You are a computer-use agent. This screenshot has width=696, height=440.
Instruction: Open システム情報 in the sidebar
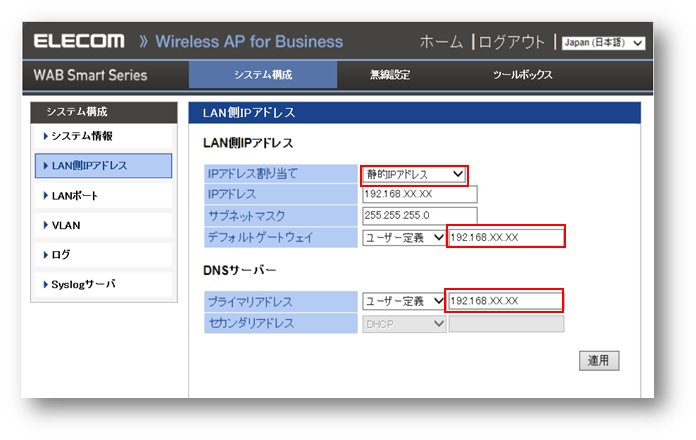pyautogui.click(x=103, y=136)
